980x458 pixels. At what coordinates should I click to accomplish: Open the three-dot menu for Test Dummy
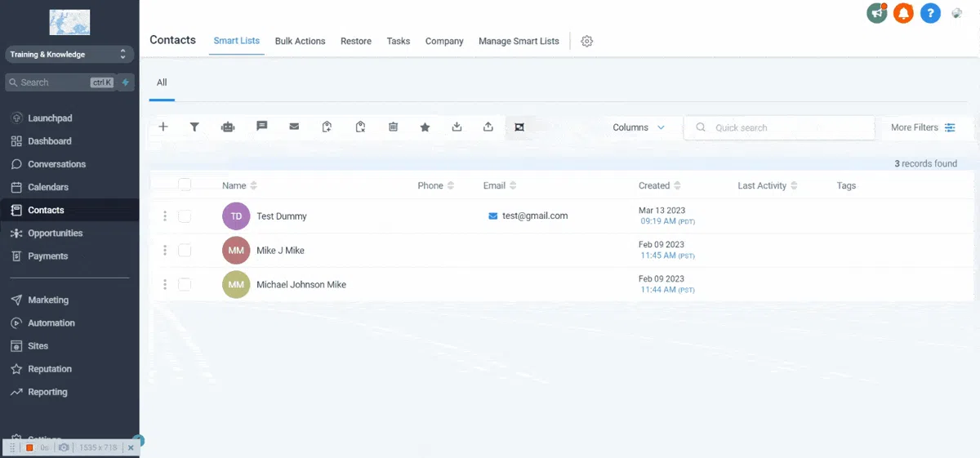coord(165,216)
